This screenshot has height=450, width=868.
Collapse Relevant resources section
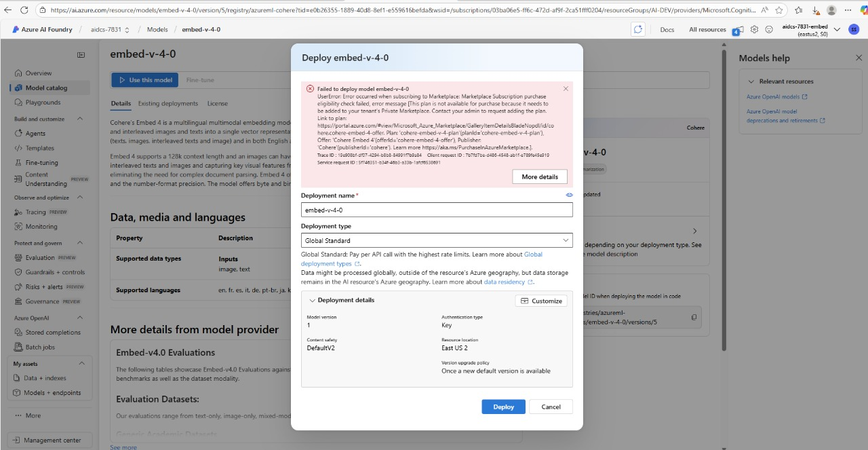[x=751, y=81]
